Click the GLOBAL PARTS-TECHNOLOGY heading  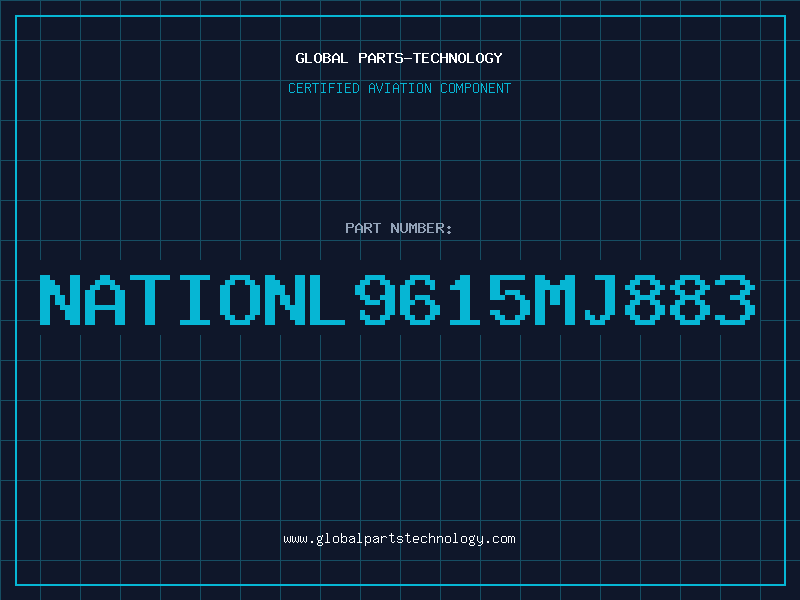pyautogui.click(x=399, y=59)
